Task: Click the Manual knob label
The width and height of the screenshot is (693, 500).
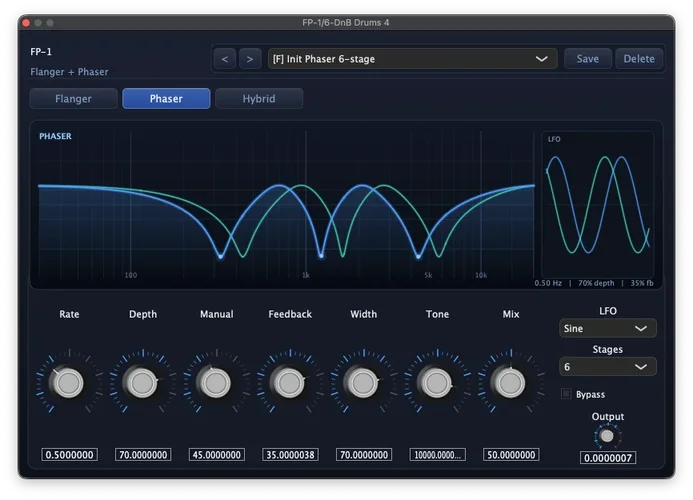Action: pyautogui.click(x=217, y=314)
